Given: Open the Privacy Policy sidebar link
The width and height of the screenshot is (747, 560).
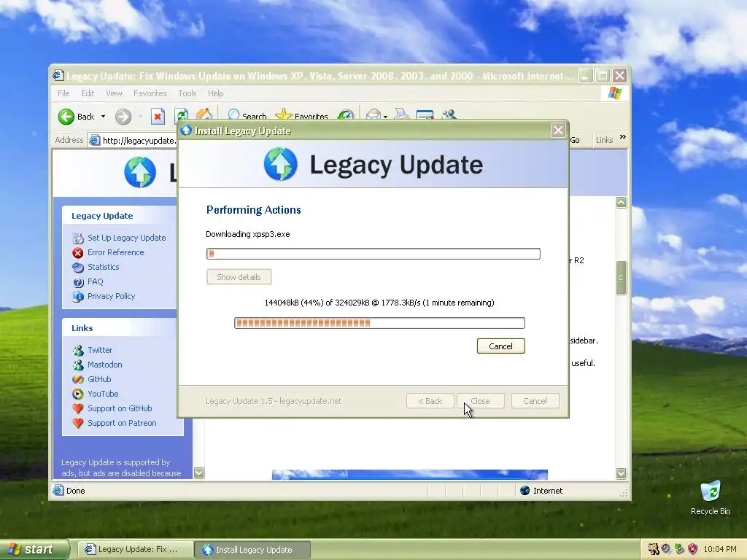Looking at the screenshot, I should [x=112, y=296].
